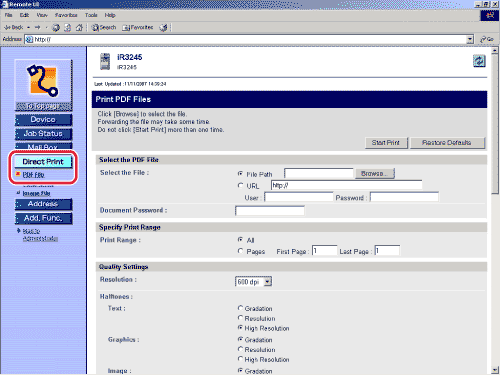Click the Forward arrow in browser toolbar
The image size is (500, 375).
[x=37, y=27]
